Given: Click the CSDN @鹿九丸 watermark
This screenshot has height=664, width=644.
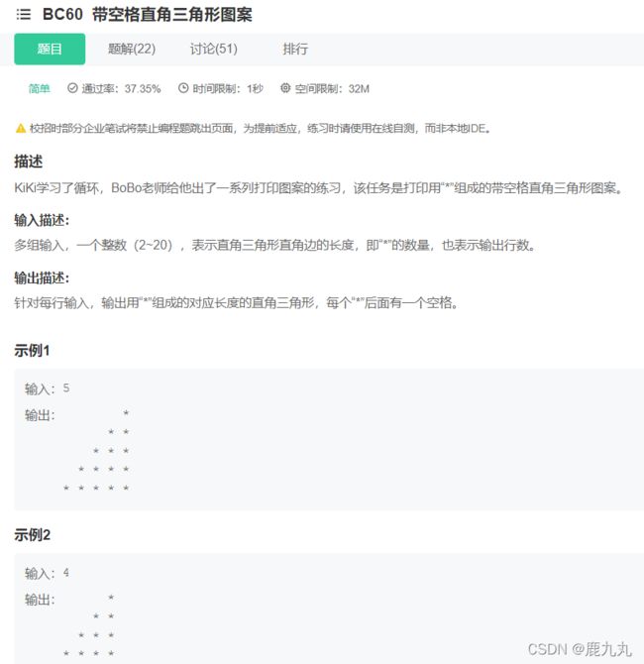Looking at the screenshot, I should [x=579, y=648].
